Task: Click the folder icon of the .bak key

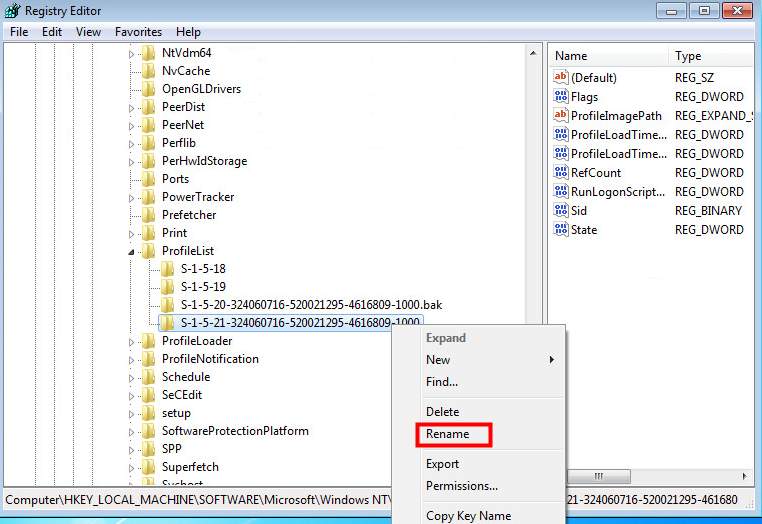Action: 168,305
